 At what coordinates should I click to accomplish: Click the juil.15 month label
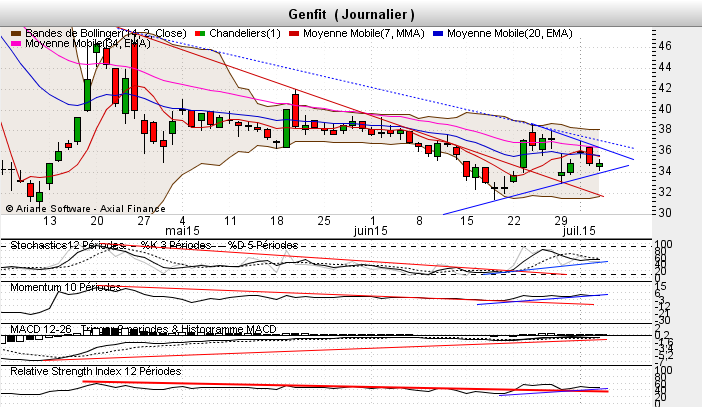coord(579,231)
